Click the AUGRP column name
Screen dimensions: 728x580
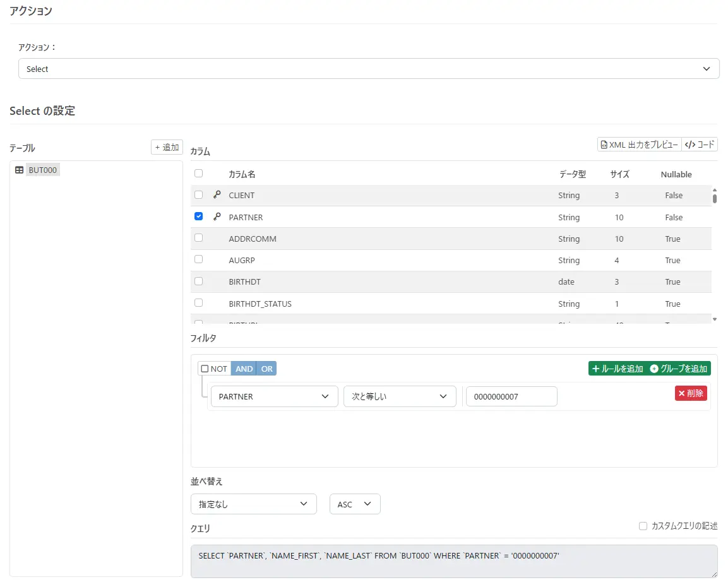coord(242,260)
